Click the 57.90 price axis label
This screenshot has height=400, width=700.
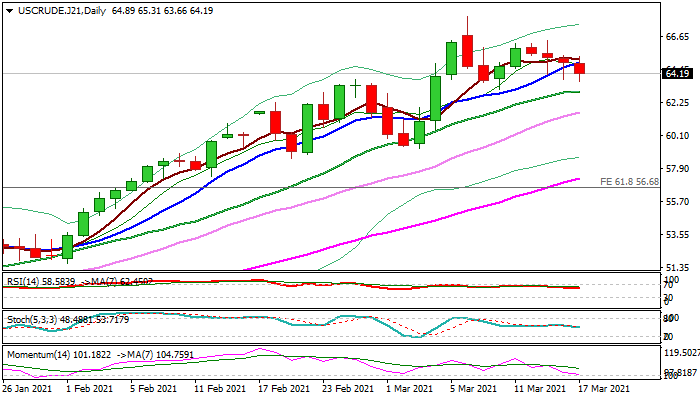click(678, 168)
